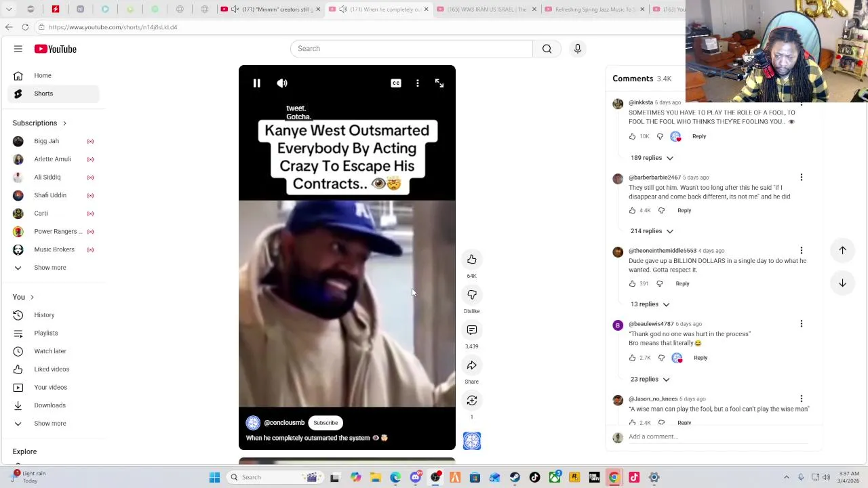
Task: Pause the Shorts video
Action: [256, 83]
